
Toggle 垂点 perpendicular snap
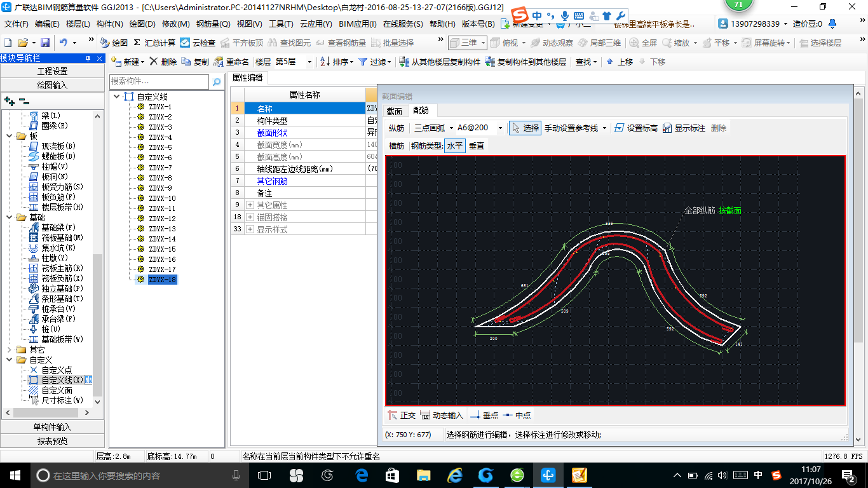(x=484, y=415)
